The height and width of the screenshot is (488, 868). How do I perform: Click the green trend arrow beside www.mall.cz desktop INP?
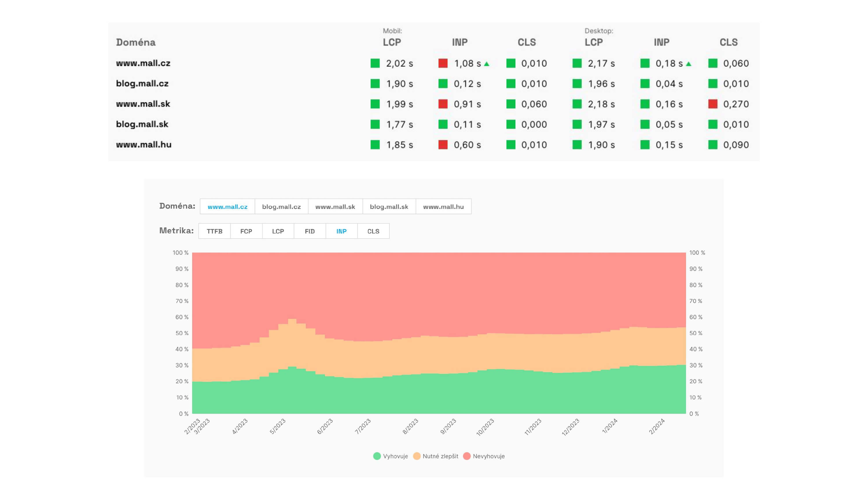688,63
